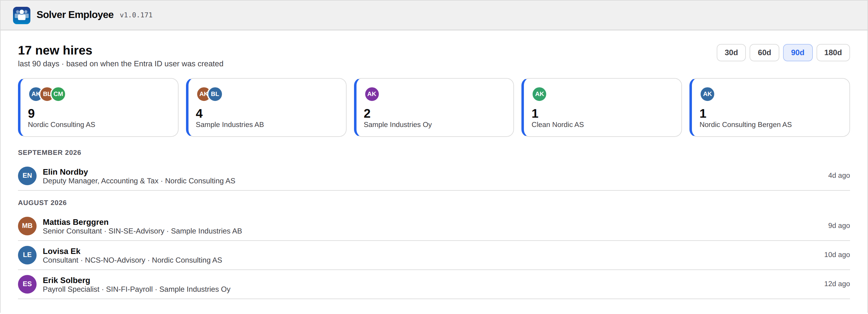Select the 30d time range
Screen dimensions: 868x314
(731, 53)
